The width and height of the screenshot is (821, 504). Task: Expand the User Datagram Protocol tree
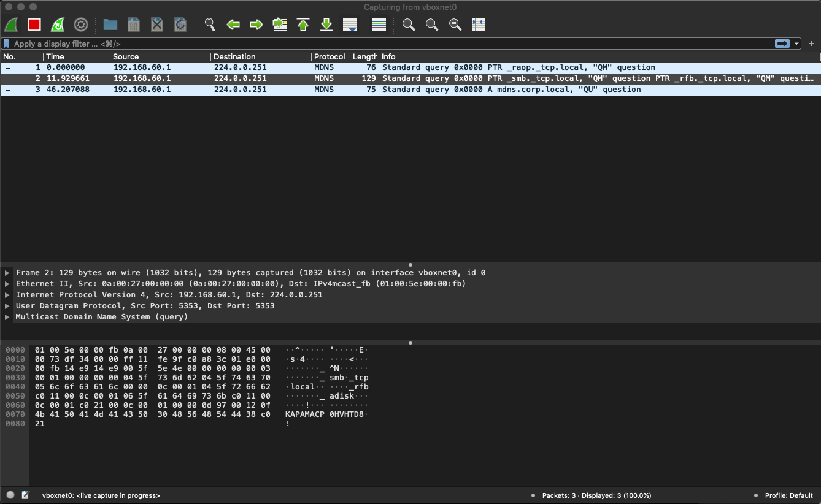(7, 305)
